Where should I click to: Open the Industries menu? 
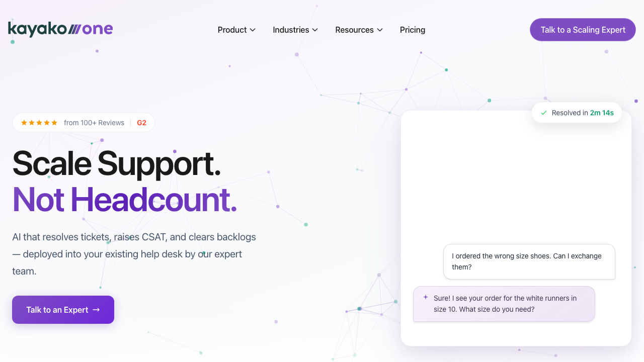tap(291, 30)
